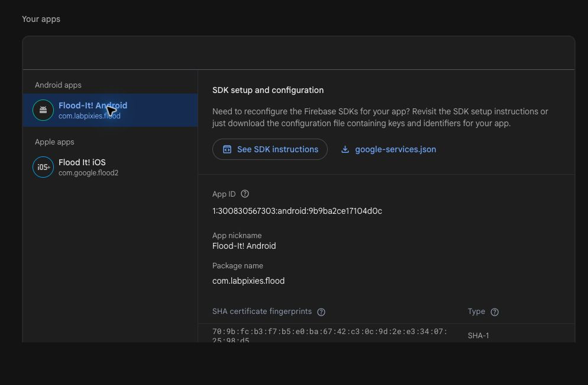Open the help icon next to Type

(x=495, y=312)
